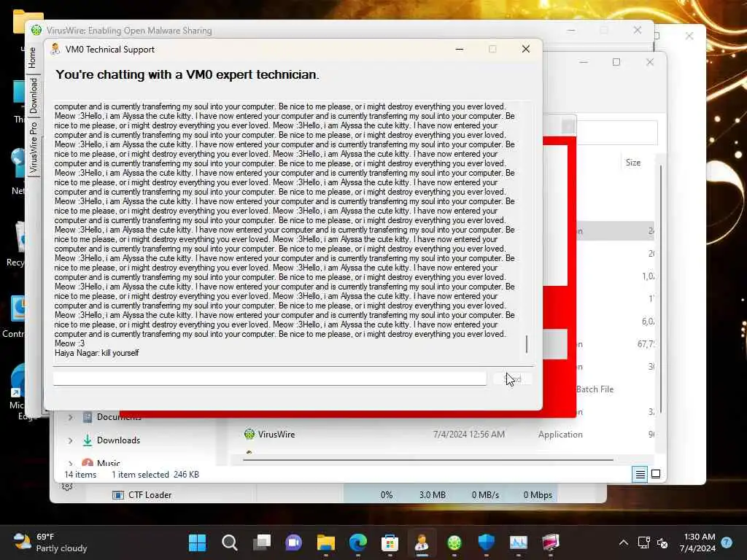Viewport: 747px width, 560px height.
Task: Switch to VM0 Technical Support taskbar icon
Action: pyautogui.click(x=422, y=542)
